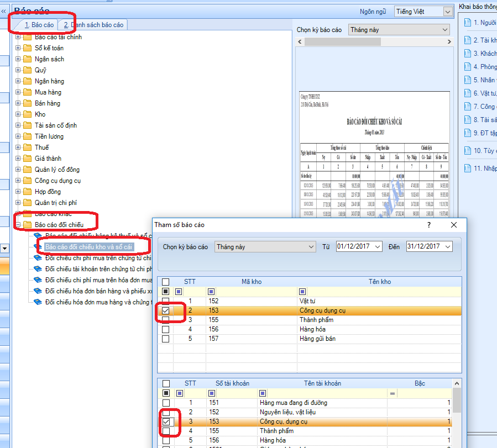The height and width of the screenshot is (448, 497).
Task: Collapse the 'Báo cáo đối chiếu' folder
Action: [x=18, y=225]
